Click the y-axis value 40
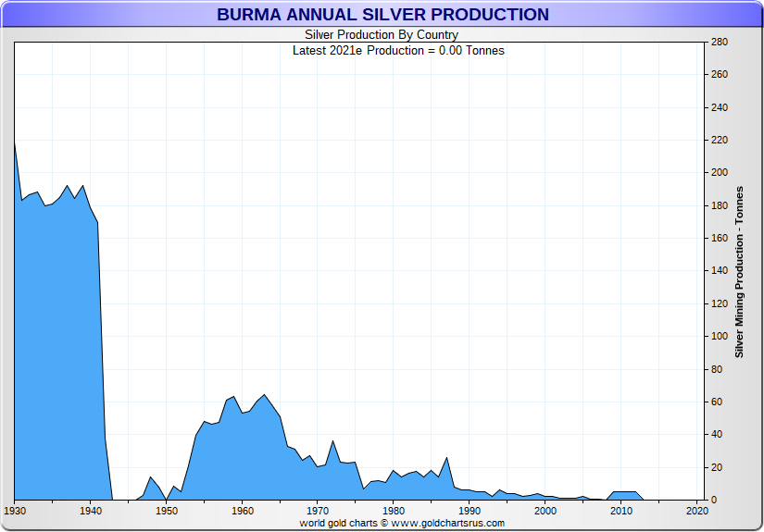764x532 pixels. coord(716,434)
